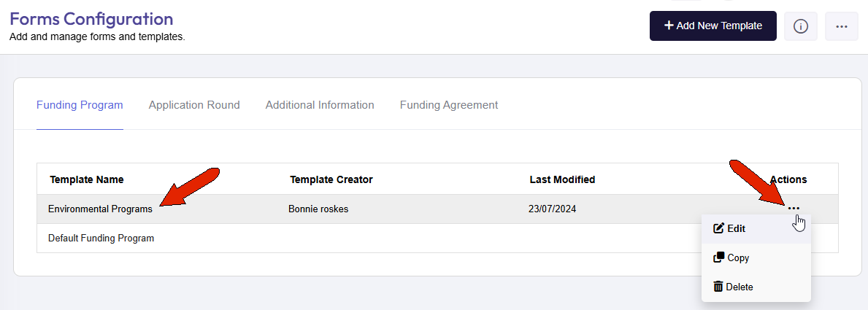This screenshot has height=310, width=868.
Task: Click the pencil Edit icon
Action: pos(718,228)
